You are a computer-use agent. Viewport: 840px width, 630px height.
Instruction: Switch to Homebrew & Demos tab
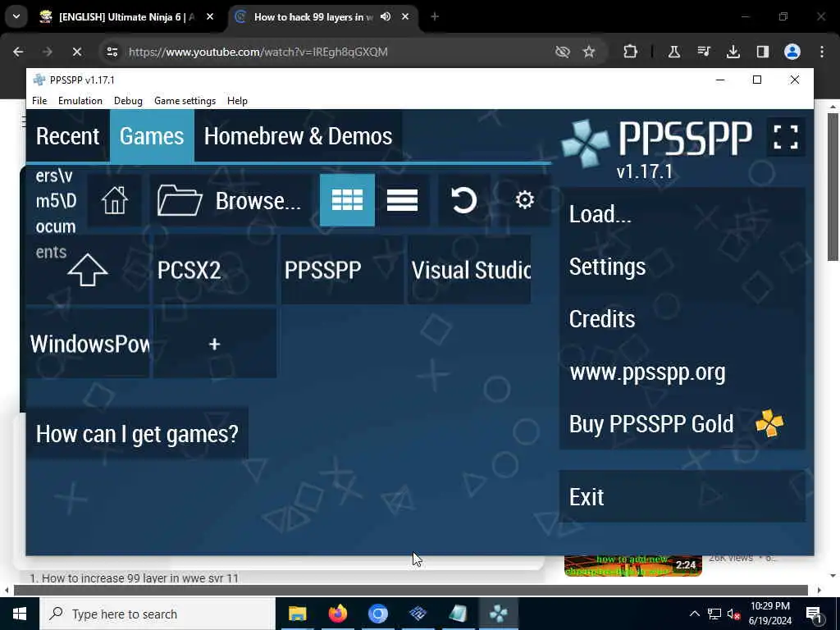coord(298,136)
